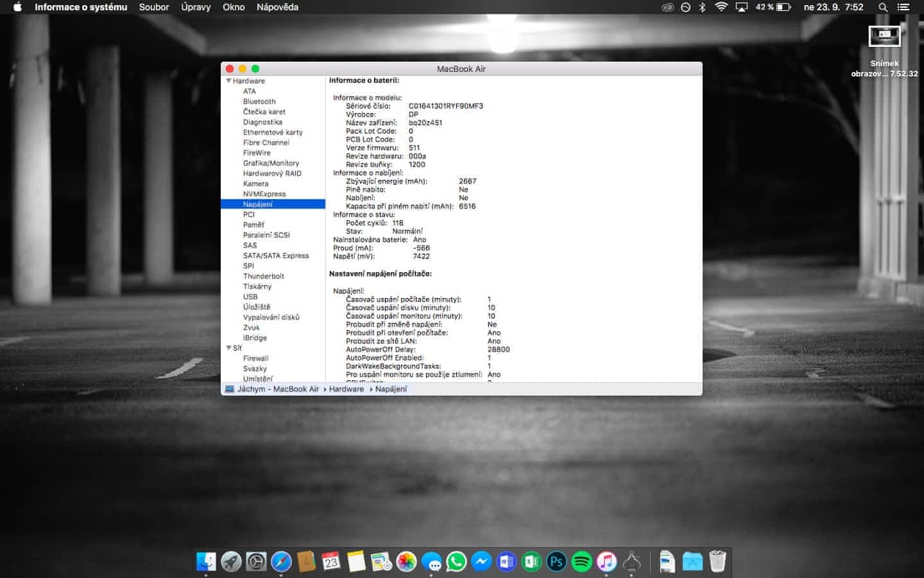Open Safari from the Dock

click(x=281, y=562)
